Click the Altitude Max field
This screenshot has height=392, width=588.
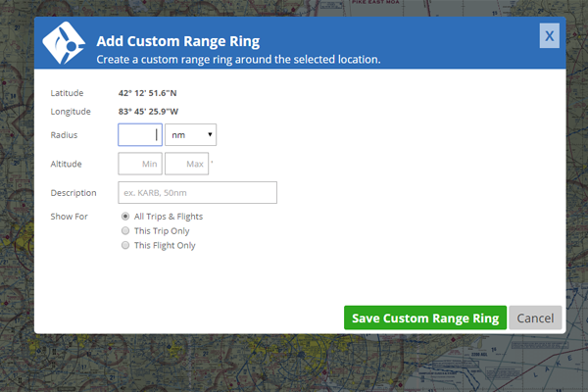tap(187, 164)
